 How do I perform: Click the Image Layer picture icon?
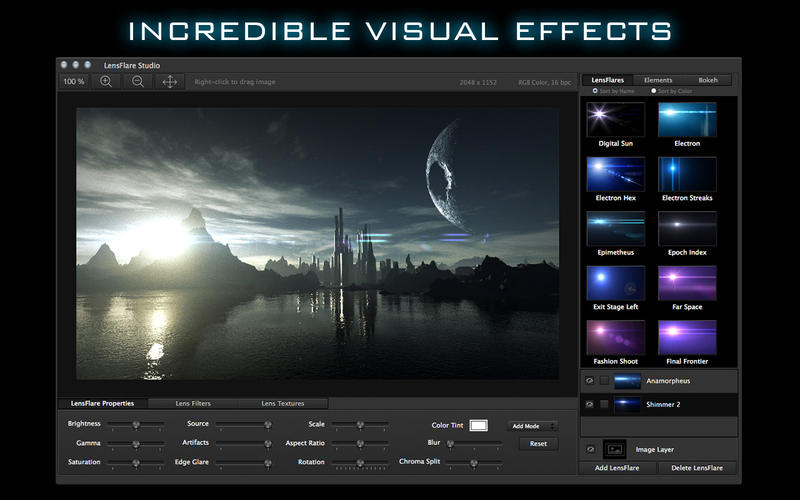click(x=614, y=450)
